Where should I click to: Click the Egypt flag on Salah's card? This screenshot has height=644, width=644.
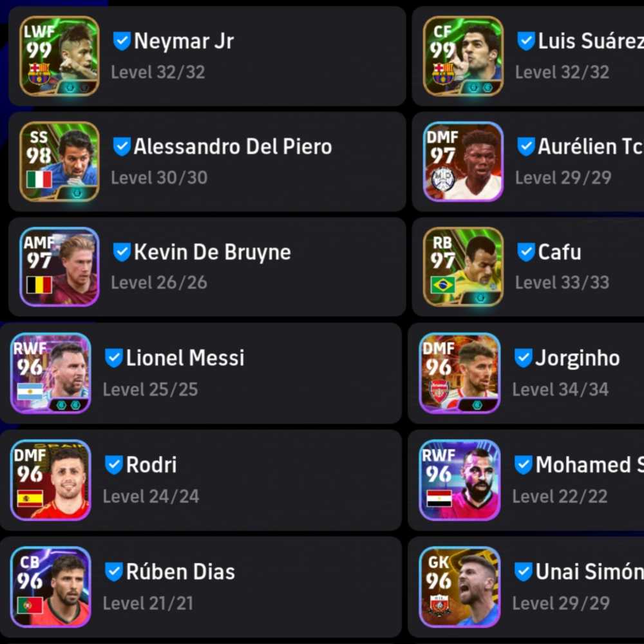[x=439, y=498]
